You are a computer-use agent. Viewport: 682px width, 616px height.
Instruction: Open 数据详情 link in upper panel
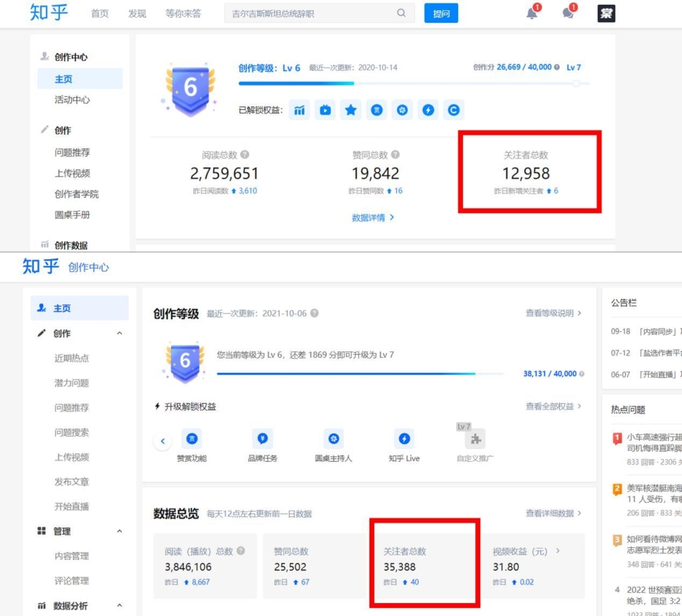point(373,218)
